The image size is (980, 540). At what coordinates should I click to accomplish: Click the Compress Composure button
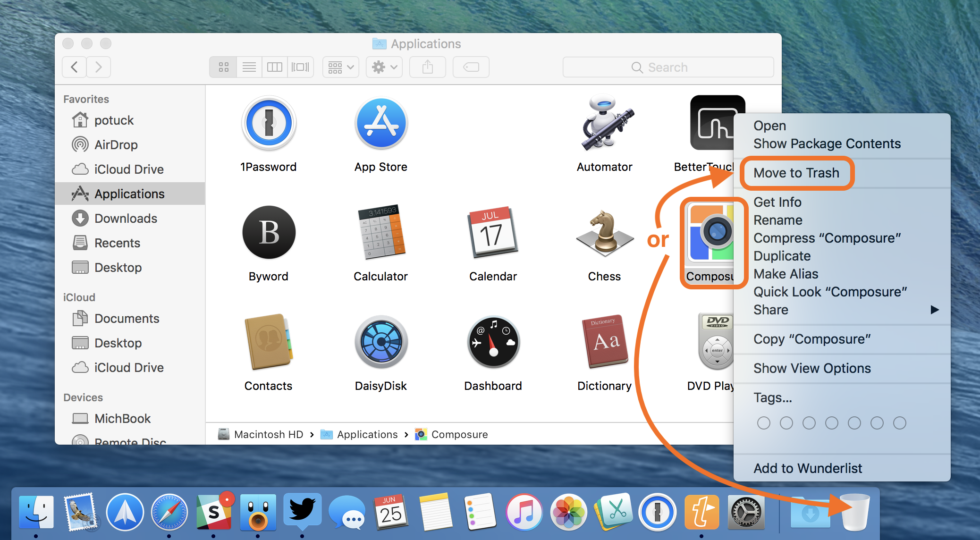coord(828,238)
